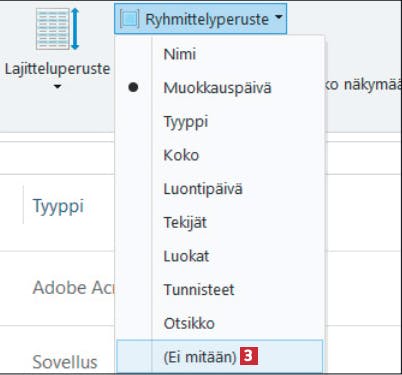The height and width of the screenshot is (375, 402).
Task: Click the Ryhmittelyperuste label text
Action: [x=207, y=19]
